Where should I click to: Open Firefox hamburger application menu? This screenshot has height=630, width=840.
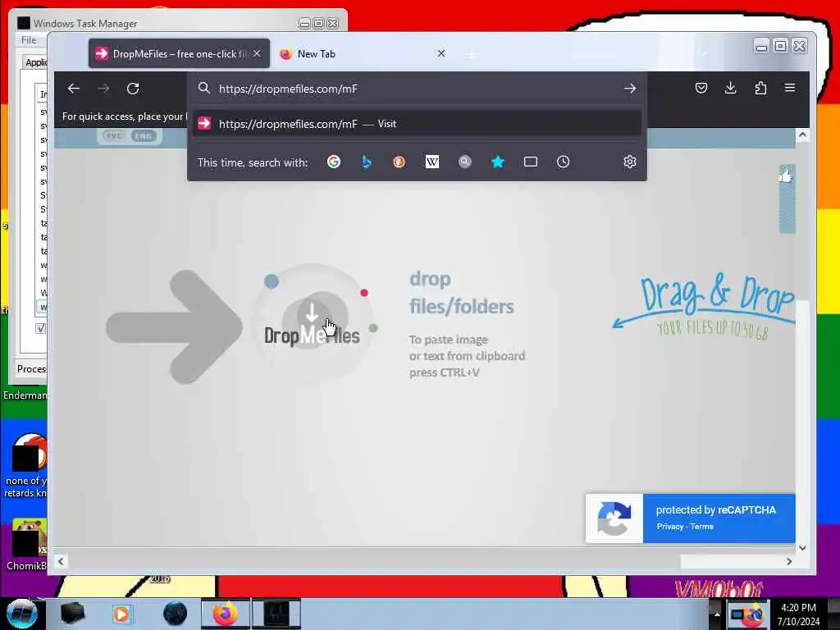790,87
